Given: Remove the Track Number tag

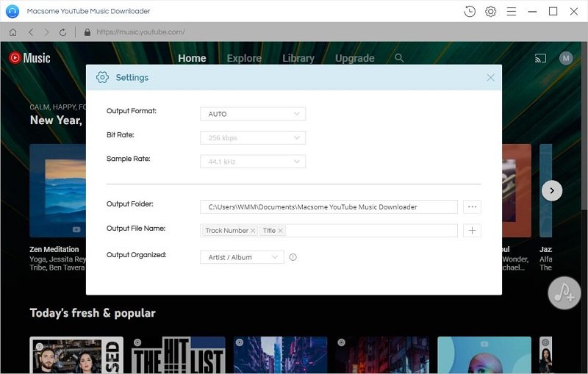Looking at the screenshot, I should click(x=253, y=231).
